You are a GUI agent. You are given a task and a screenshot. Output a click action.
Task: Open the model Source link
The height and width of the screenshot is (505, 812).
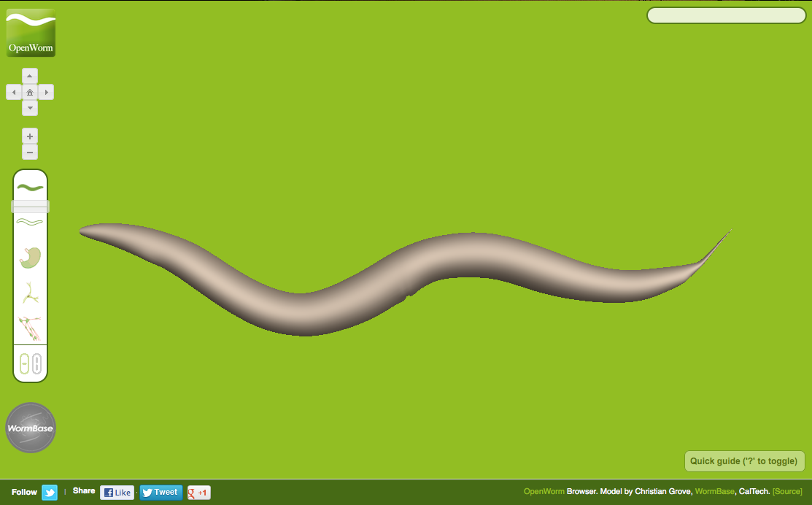788,491
